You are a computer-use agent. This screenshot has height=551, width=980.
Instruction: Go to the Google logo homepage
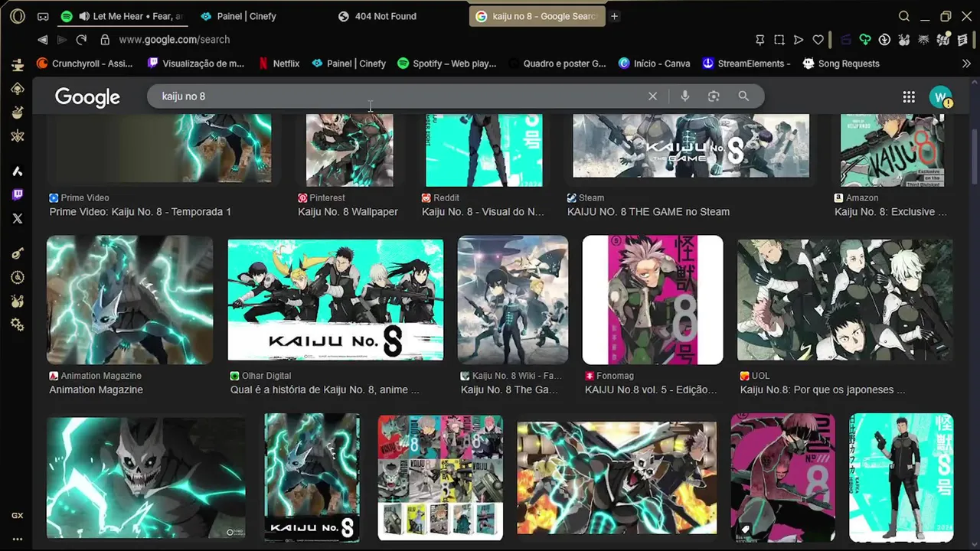87,97
